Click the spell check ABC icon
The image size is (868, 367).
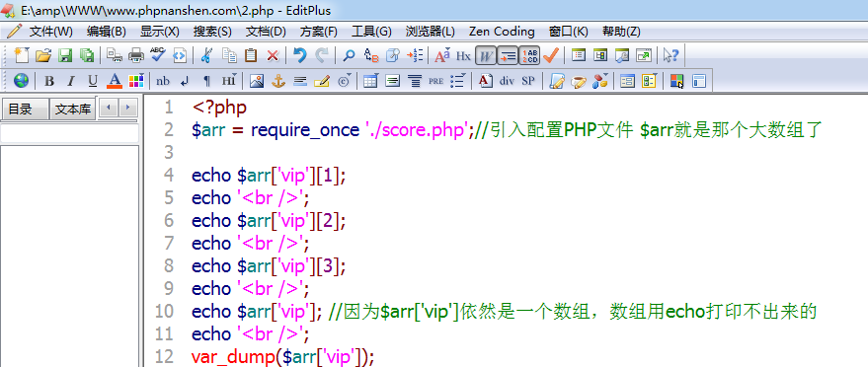pos(158,55)
